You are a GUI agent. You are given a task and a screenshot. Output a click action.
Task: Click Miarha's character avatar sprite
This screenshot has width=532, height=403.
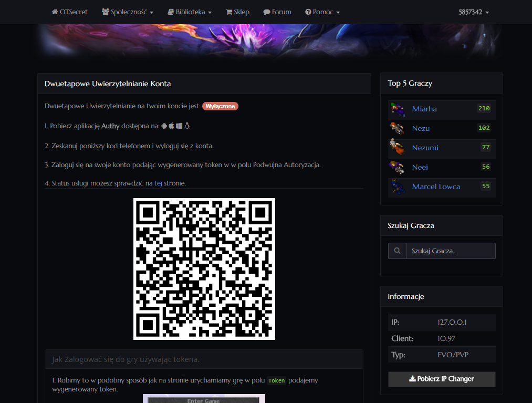(398, 109)
